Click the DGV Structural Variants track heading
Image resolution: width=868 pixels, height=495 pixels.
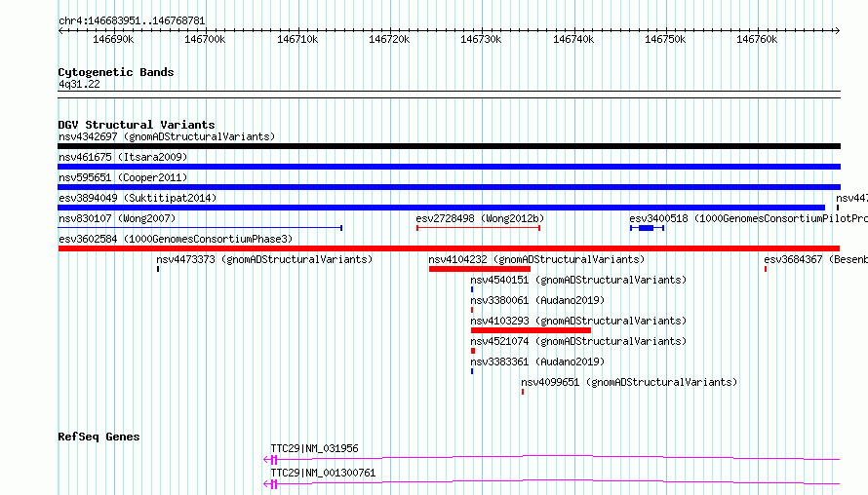point(137,125)
